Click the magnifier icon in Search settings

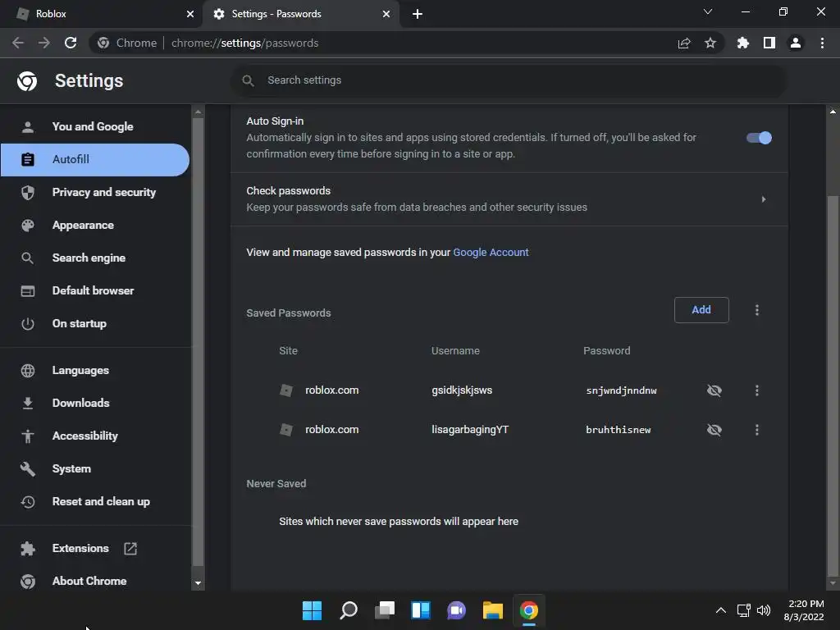[248, 80]
